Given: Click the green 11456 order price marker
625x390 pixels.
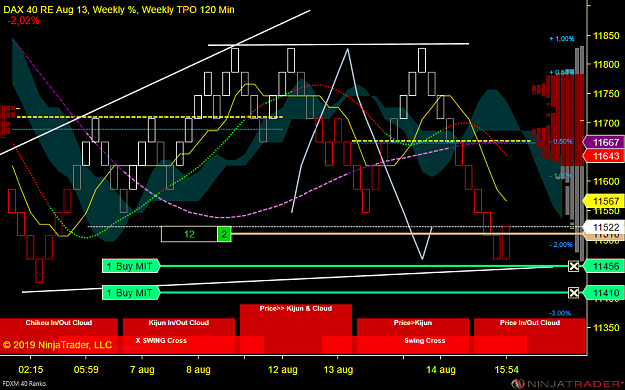Looking at the screenshot, I should (603, 266).
